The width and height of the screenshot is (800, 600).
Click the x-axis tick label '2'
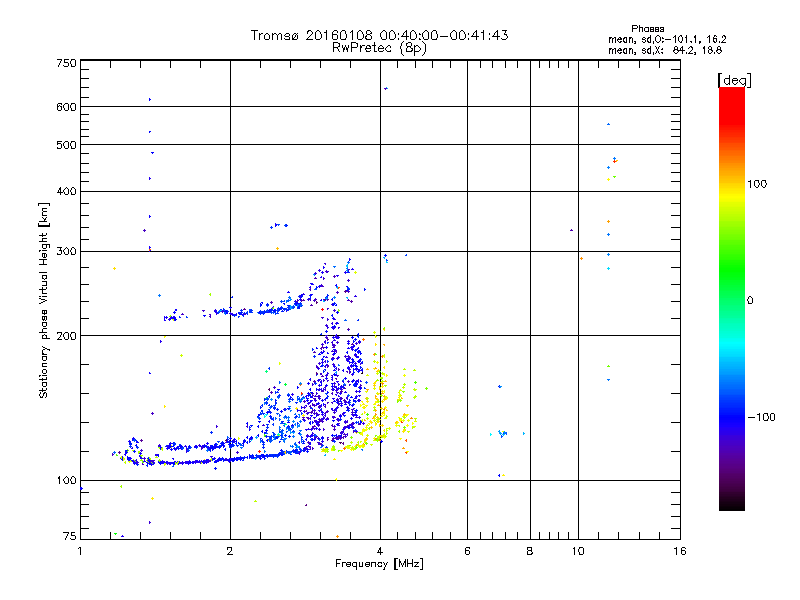click(230, 551)
